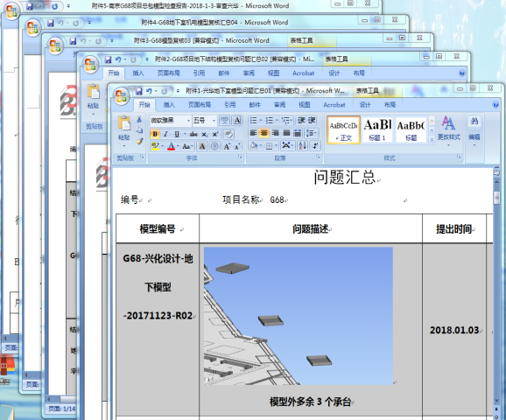
Task: Toggle Italic formatting button
Action: (x=165, y=134)
